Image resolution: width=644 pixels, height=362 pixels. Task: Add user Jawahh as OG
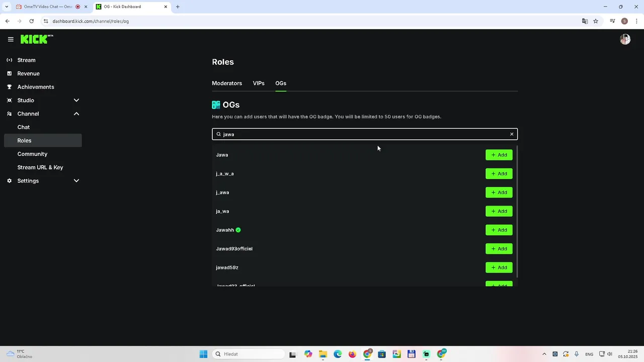(x=499, y=230)
